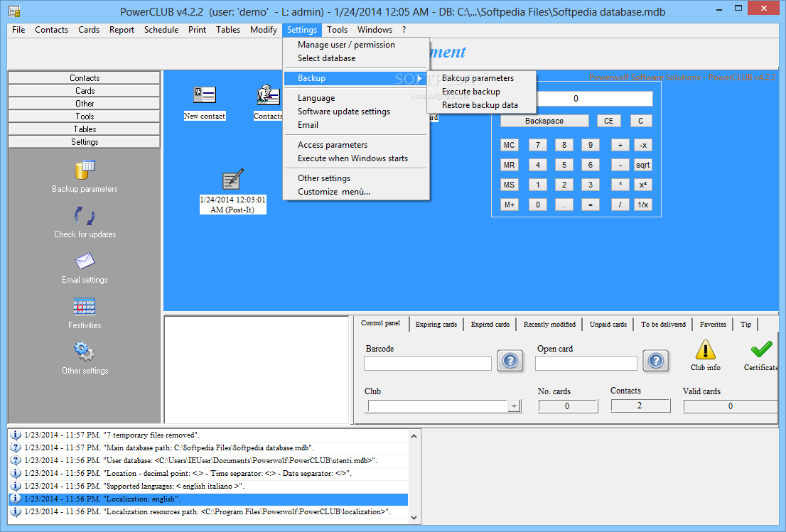This screenshot has width=786, height=532.
Task: Select log row starting 'User database:'
Action: pyautogui.click(x=208, y=460)
